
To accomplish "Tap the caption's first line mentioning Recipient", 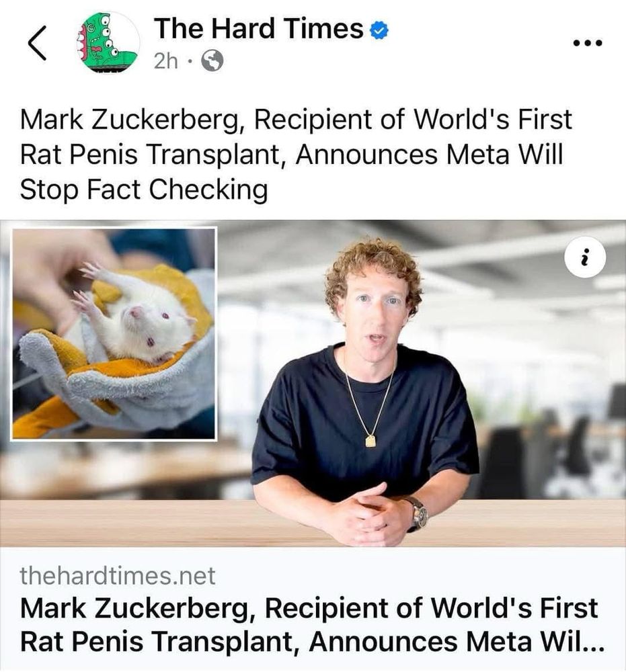I will (296, 120).
